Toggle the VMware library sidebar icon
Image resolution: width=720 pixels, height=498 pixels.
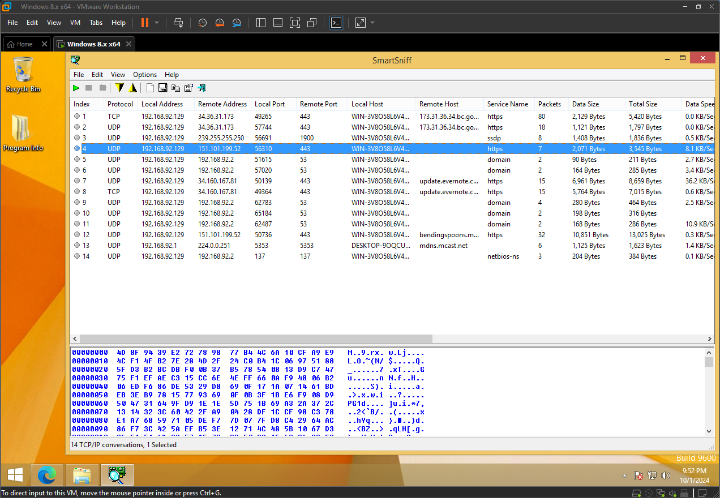[261, 22]
